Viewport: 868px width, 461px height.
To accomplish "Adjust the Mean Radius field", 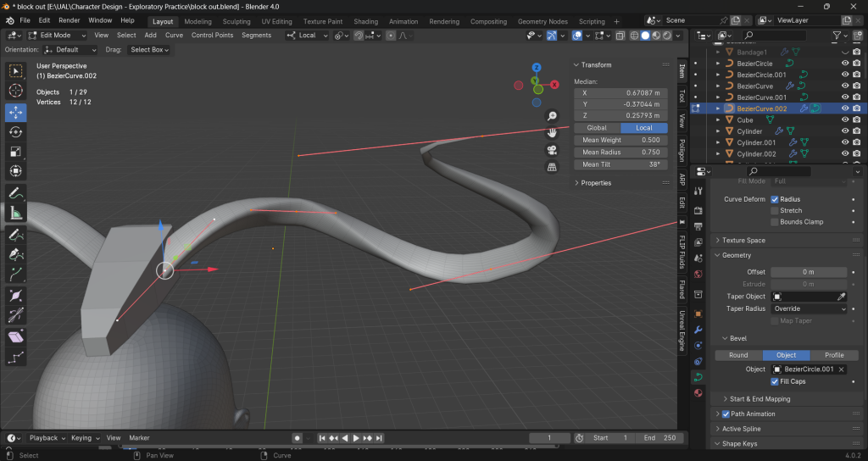I will [x=620, y=153].
